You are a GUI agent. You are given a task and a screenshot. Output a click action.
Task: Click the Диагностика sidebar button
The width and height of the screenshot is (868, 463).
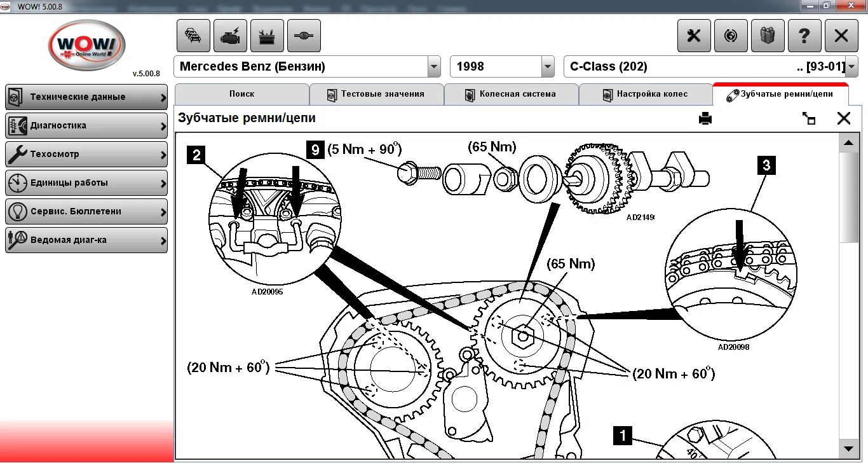pyautogui.click(x=86, y=126)
